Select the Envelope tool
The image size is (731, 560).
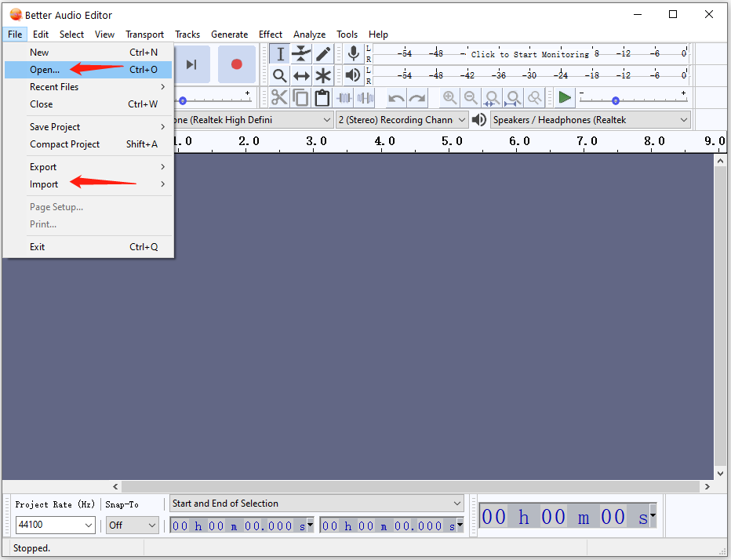301,54
